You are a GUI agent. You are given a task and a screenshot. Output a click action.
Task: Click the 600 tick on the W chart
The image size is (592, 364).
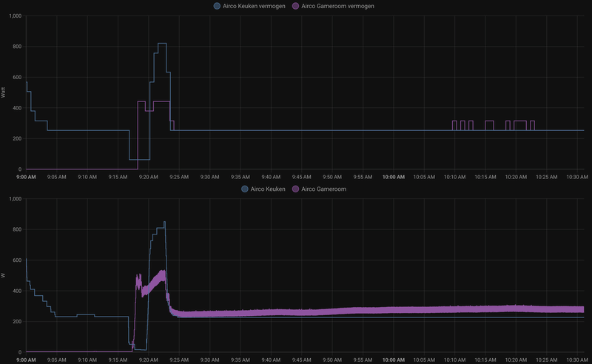click(17, 260)
